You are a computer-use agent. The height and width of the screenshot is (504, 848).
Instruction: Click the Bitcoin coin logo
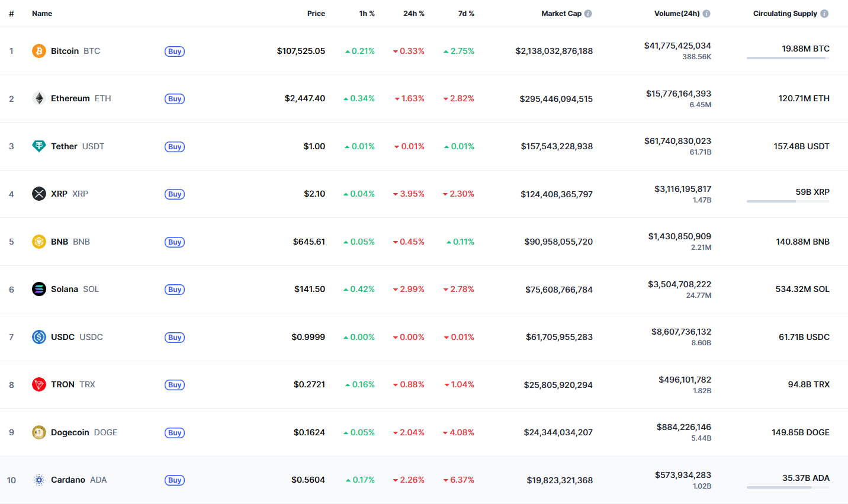click(39, 51)
